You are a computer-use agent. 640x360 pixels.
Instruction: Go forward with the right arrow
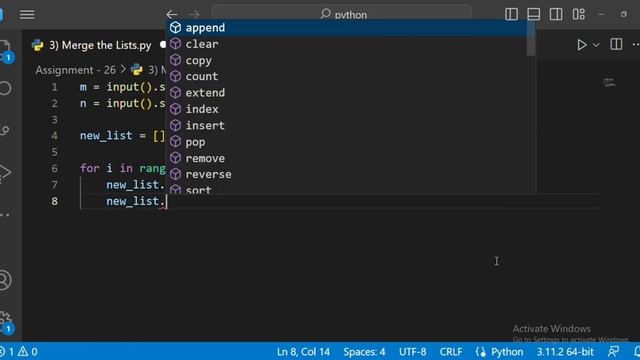click(x=194, y=15)
